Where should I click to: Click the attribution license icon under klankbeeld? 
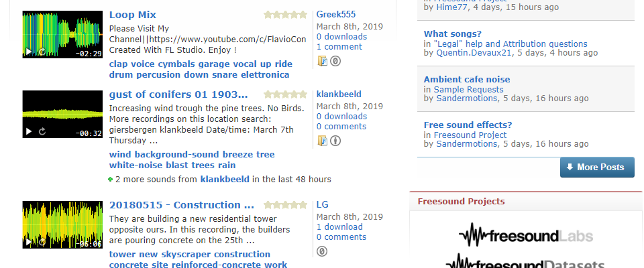(335, 141)
